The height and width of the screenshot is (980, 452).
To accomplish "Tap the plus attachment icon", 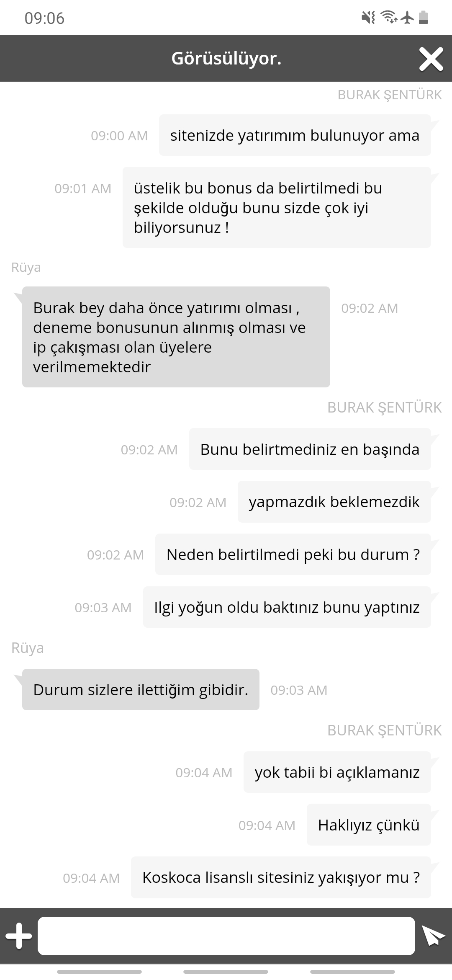I will 18,936.
